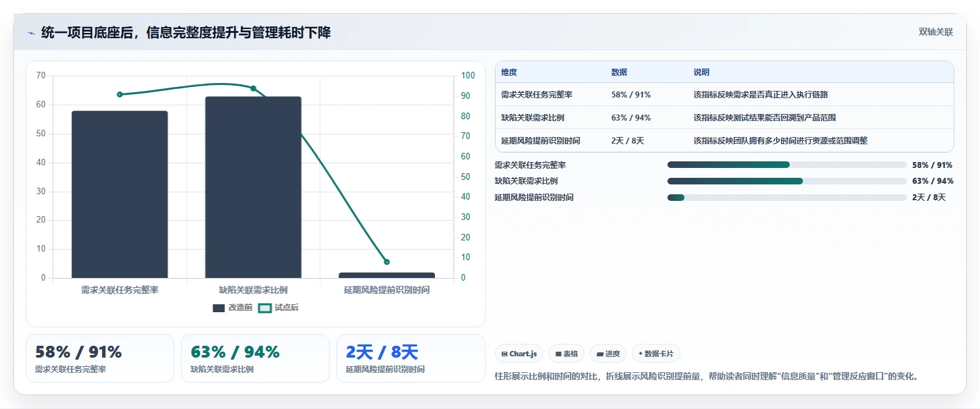Click x-axis label 需求关联任务完整率

tap(120, 290)
